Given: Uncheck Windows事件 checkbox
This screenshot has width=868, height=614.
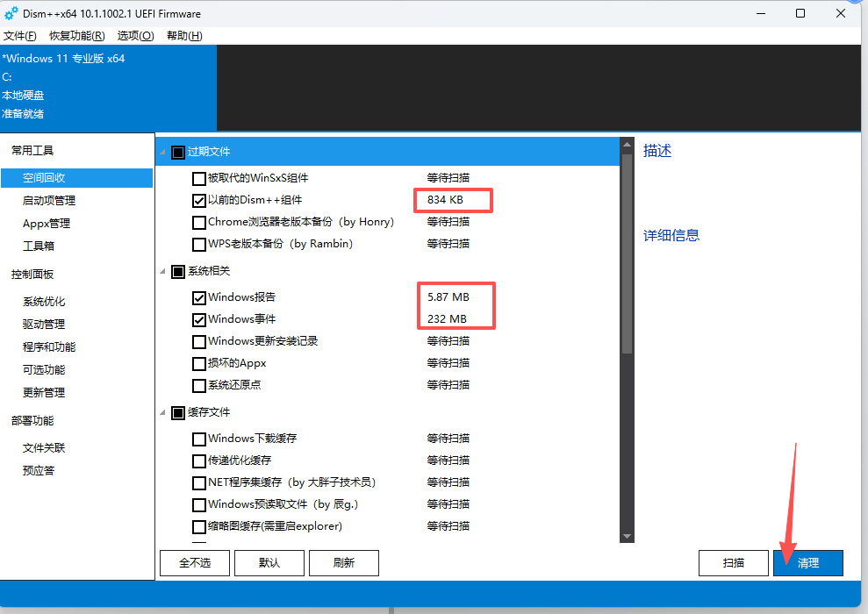Looking at the screenshot, I should pyautogui.click(x=198, y=320).
